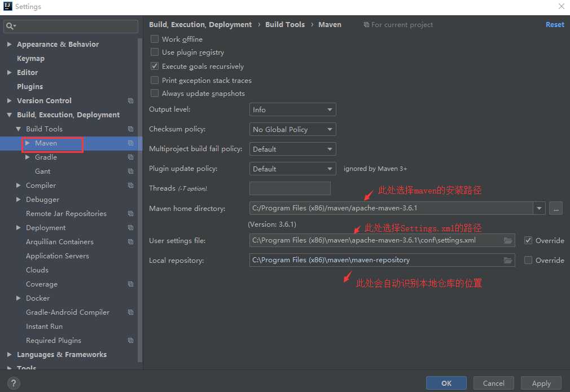Click the search magnifier icon in the settings filter
570x392 pixels.
(x=11, y=26)
